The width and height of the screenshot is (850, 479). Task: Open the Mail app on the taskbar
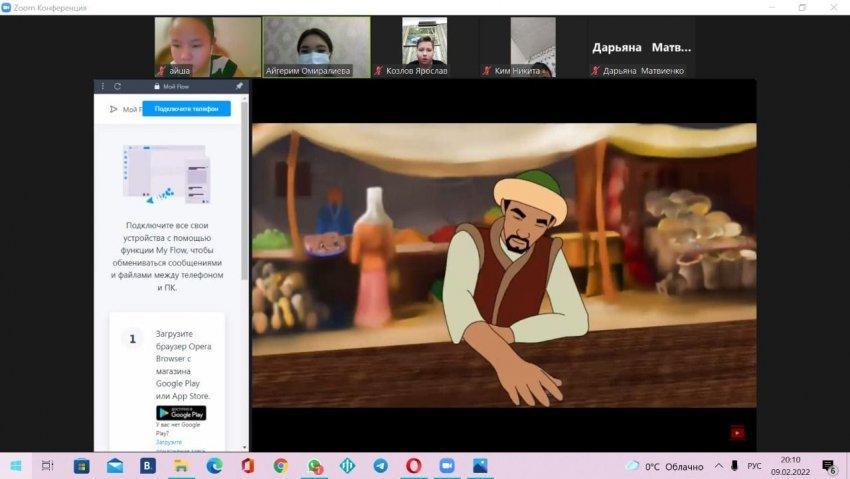click(x=114, y=466)
